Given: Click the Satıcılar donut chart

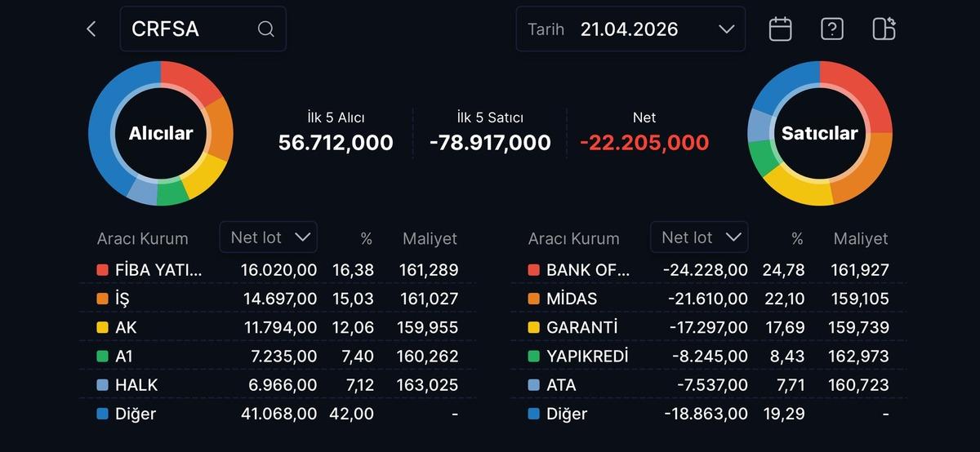Looking at the screenshot, I should (820, 133).
